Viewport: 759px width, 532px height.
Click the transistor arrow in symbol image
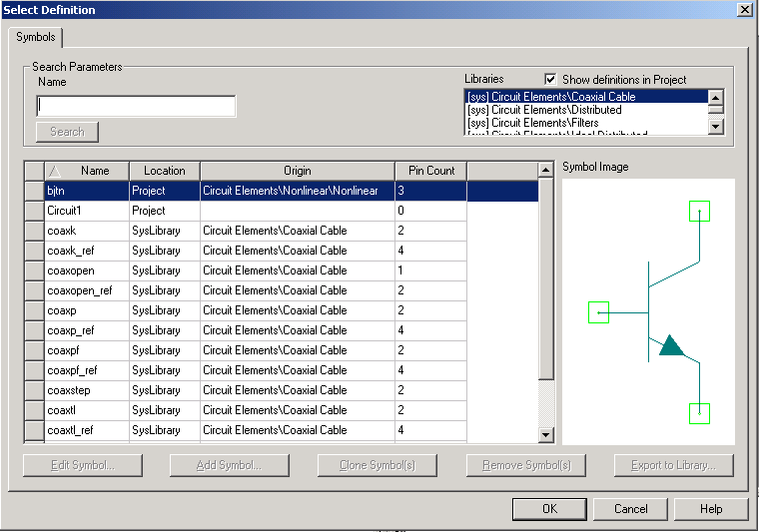coord(671,345)
